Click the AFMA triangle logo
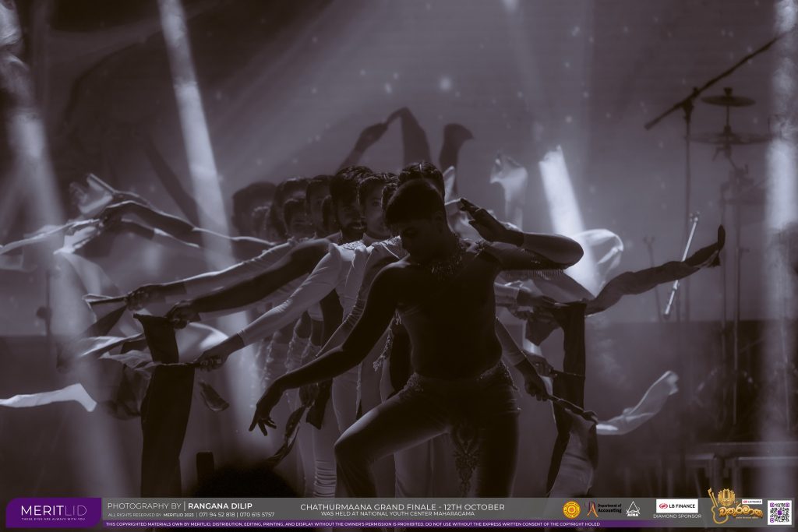The image size is (798, 532). (633, 509)
